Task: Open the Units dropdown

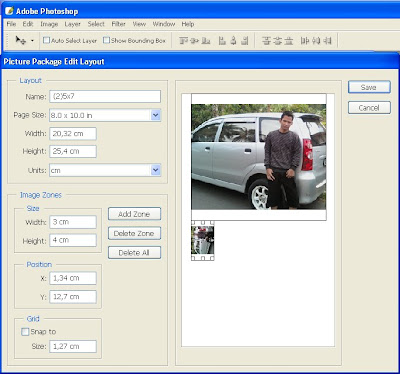Action: click(155, 170)
